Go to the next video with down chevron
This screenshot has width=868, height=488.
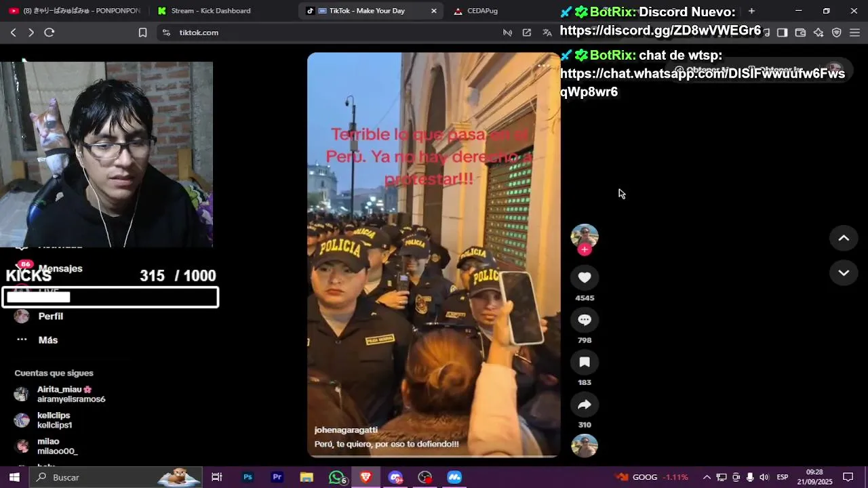(844, 272)
